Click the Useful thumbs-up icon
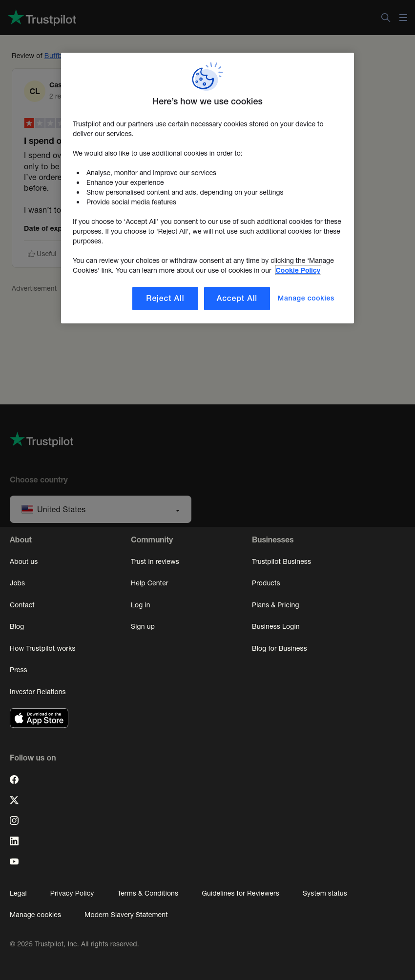Image resolution: width=415 pixels, height=980 pixels. pos(31,254)
